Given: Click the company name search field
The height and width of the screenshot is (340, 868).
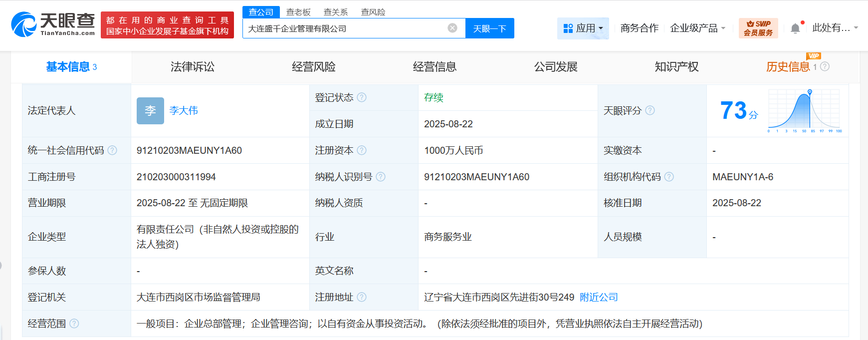Looking at the screenshot, I should pos(344,28).
